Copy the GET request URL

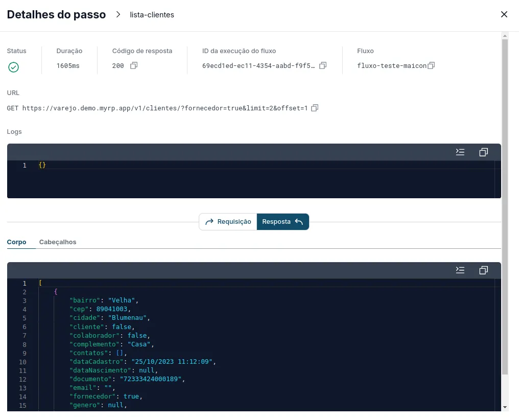pyautogui.click(x=315, y=108)
